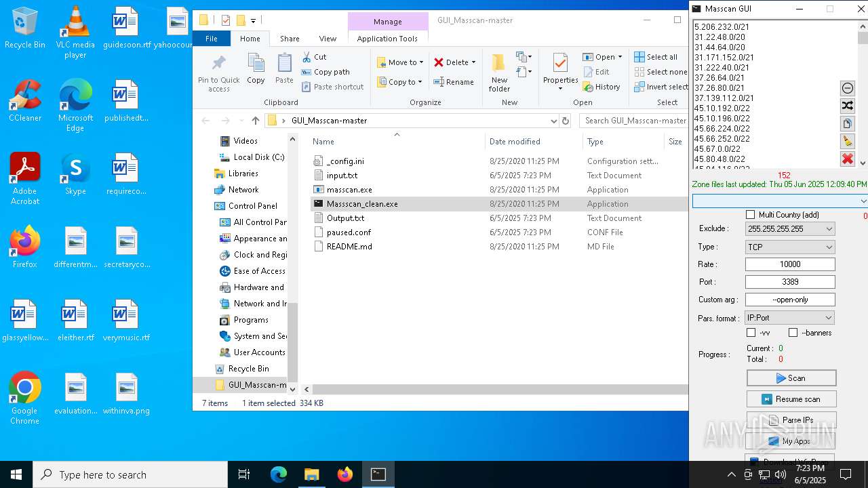Select Control Panel in navigation tree

click(x=252, y=206)
